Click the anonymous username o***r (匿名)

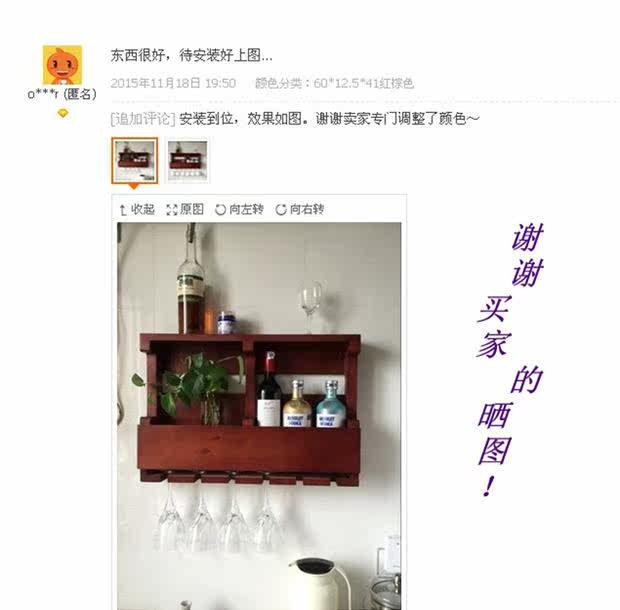click(x=62, y=94)
